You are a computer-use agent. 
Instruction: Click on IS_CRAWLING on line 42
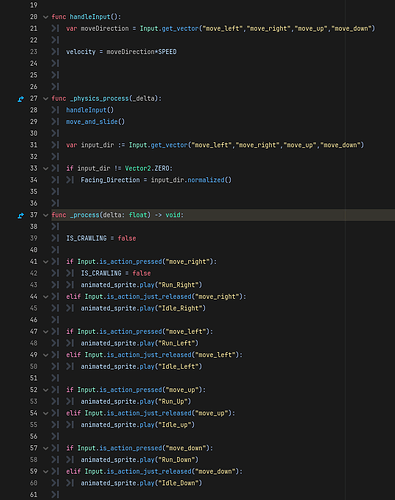(101, 274)
